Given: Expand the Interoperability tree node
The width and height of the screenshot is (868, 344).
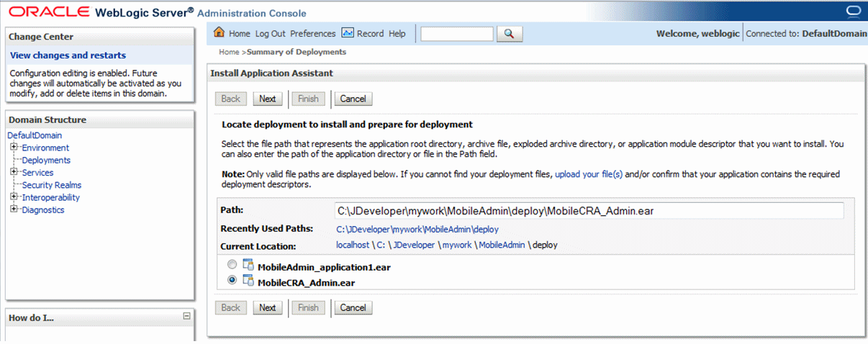Looking at the screenshot, I should tap(14, 197).
